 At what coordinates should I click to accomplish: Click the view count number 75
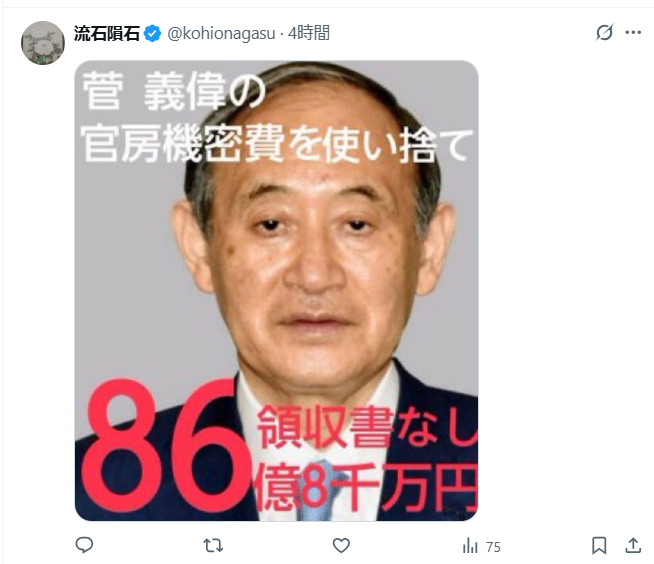click(x=493, y=547)
